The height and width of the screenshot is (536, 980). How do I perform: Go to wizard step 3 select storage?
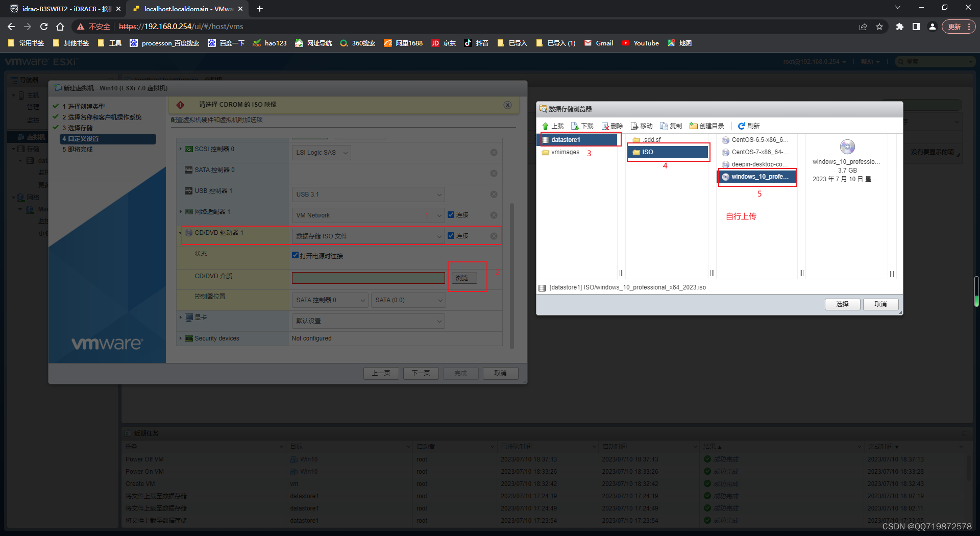77,128
